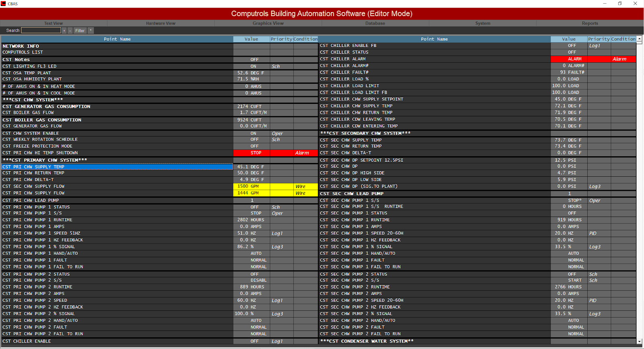The width and height of the screenshot is (644, 349).
Task: Click the left table Priority column header
Action: pos(281,39)
